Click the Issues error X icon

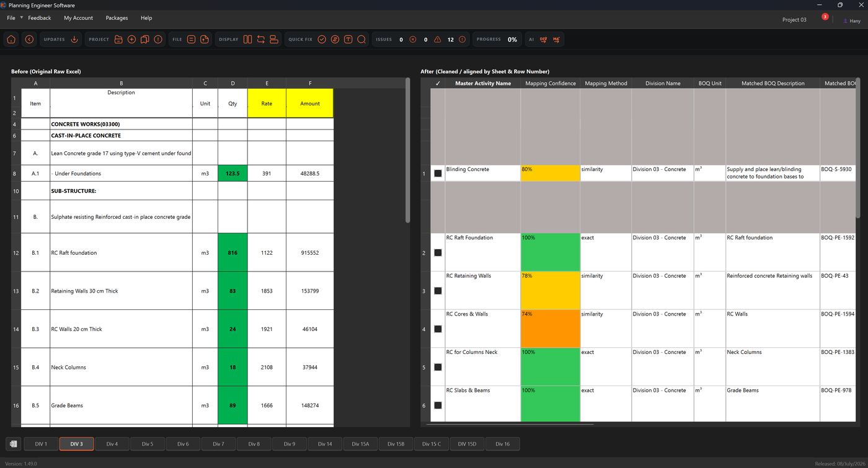click(x=413, y=39)
